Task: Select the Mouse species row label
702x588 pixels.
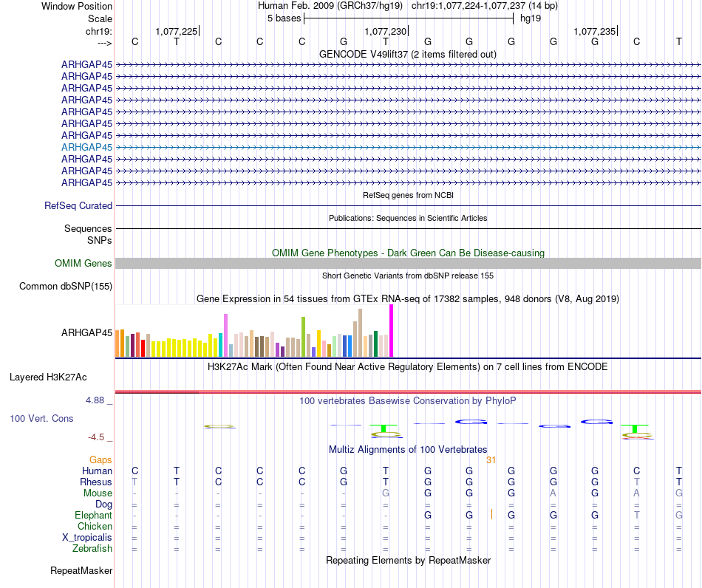Action: tap(98, 493)
